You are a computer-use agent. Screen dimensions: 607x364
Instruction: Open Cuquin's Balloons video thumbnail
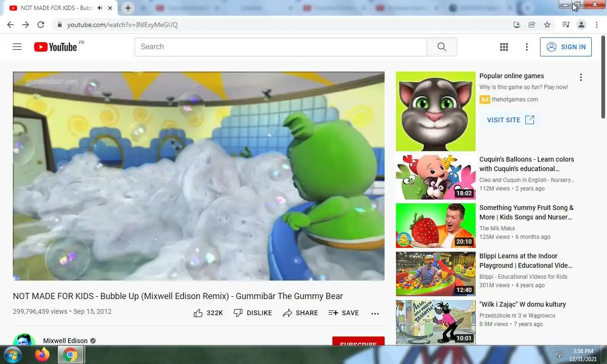pyautogui.click(x=436, y=177)
